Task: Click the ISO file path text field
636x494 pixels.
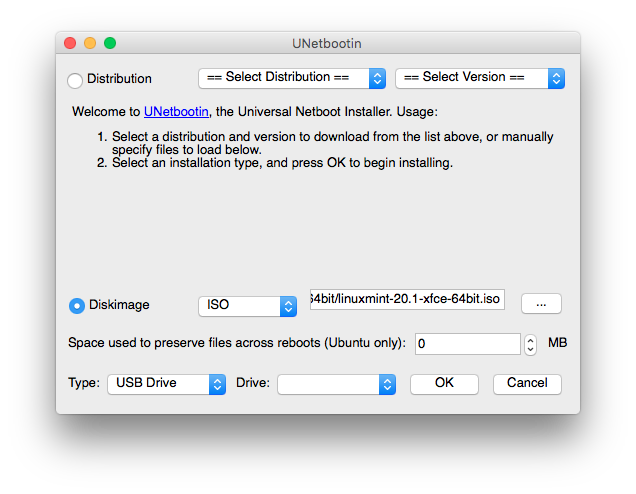Action: coord(407,299)
